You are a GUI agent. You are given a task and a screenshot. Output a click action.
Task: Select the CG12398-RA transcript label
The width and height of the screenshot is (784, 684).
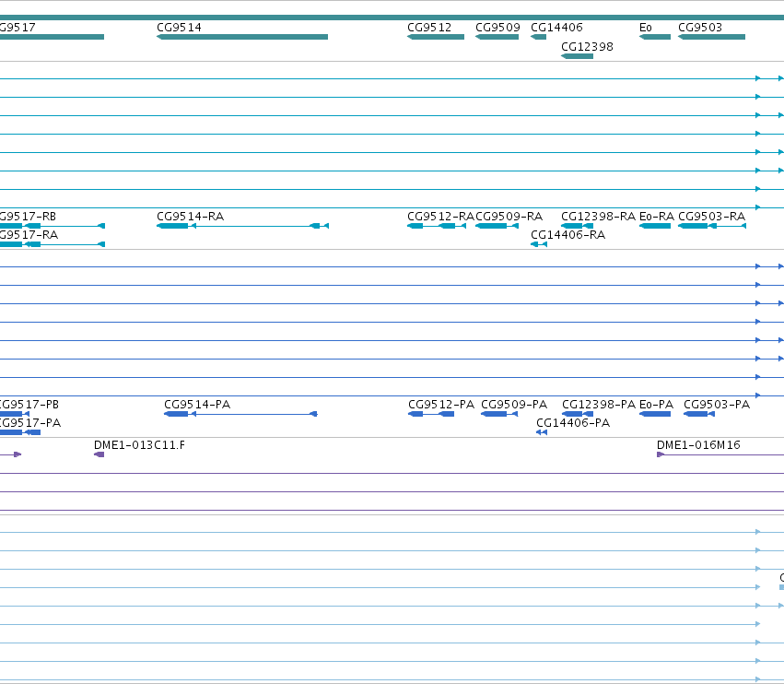click(598, 216)
